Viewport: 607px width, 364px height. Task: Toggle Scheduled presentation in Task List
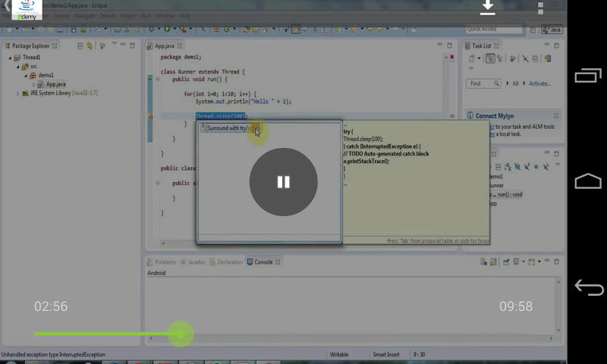500,58
